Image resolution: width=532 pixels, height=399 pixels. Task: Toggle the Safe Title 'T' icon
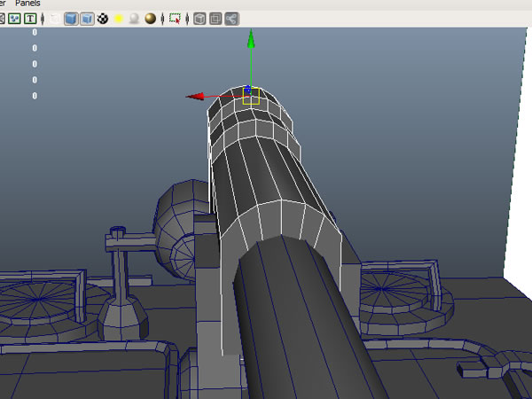[x=30, y=19]
